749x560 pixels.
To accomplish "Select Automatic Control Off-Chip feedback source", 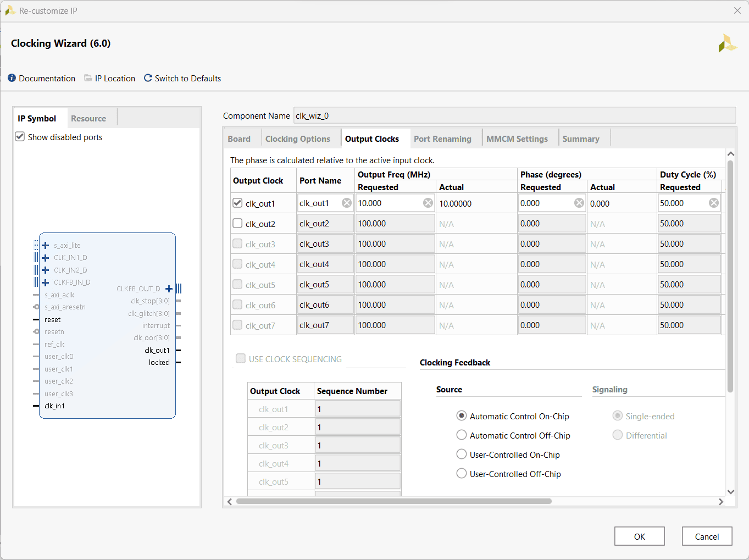I will coord(462,435).
